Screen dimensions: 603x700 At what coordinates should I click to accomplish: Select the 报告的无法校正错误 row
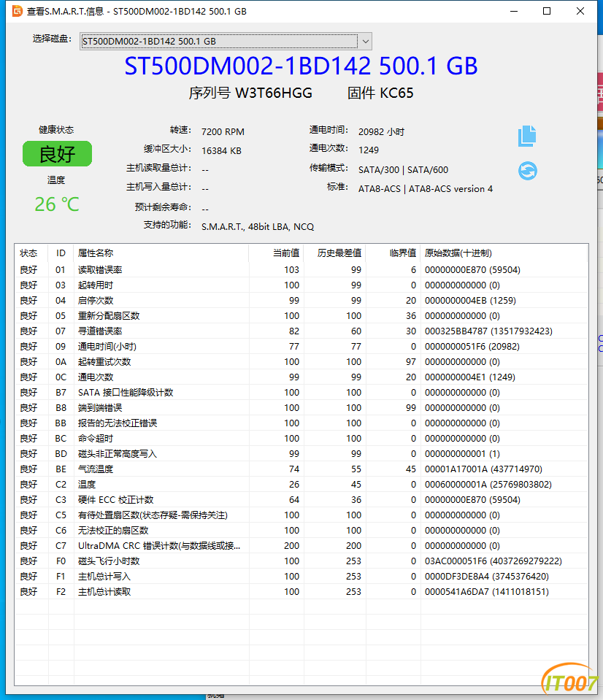click(x=301, y=423)
